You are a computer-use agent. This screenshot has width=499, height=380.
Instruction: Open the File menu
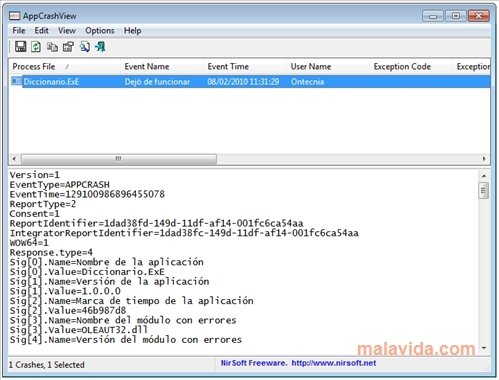coord(19,31)
